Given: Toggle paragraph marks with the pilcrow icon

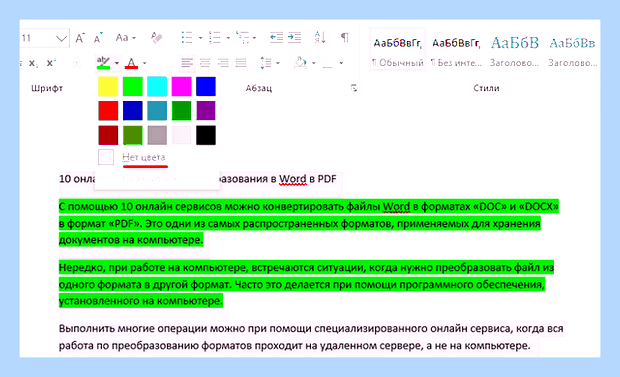Looking at the screenshot, I should click(345, 38).
